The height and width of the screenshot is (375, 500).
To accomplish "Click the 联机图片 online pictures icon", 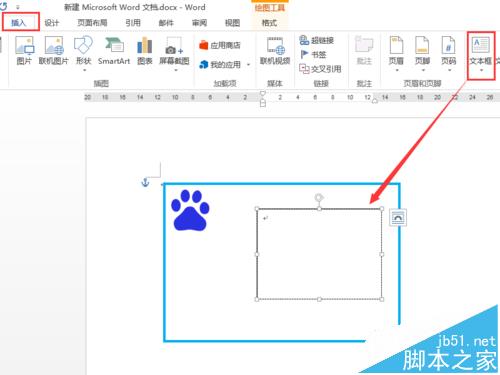I will [x=54, y=51].
